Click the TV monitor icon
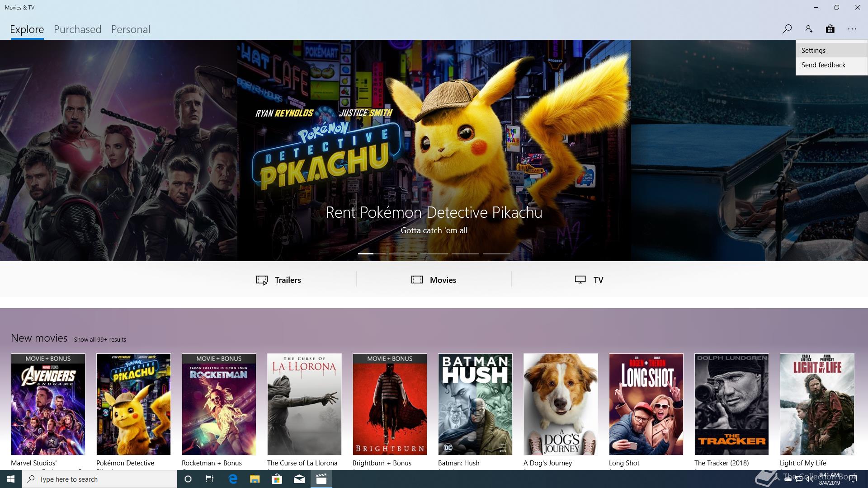Screen dimensions: 868x488 (x=580, y=280)
